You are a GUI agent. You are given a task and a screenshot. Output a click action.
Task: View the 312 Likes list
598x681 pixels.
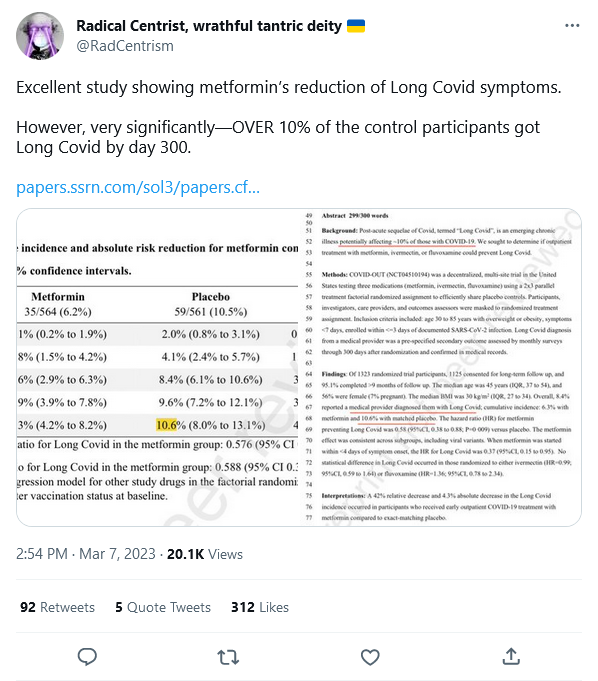[x=260, y=607]
